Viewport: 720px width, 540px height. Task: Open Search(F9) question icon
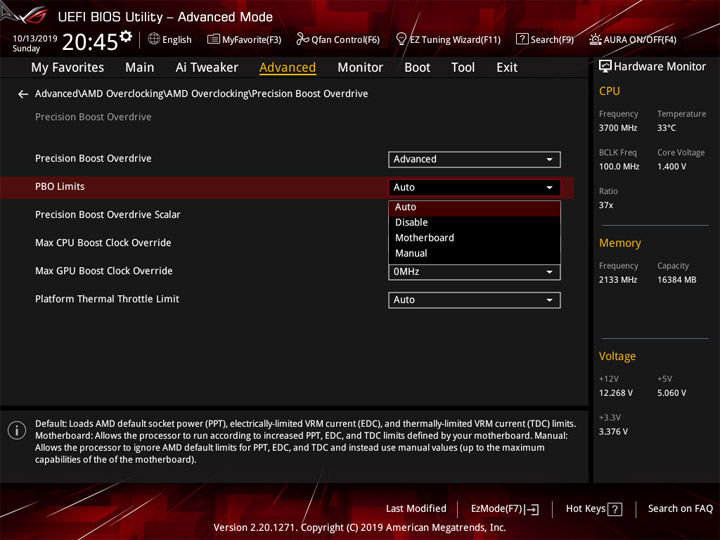click(x=522, y=39)
